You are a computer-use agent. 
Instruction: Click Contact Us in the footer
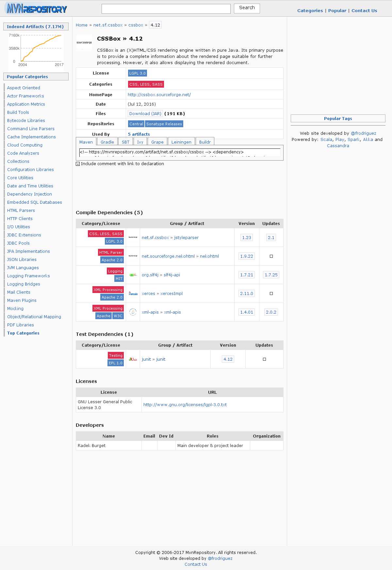[196, 564]
